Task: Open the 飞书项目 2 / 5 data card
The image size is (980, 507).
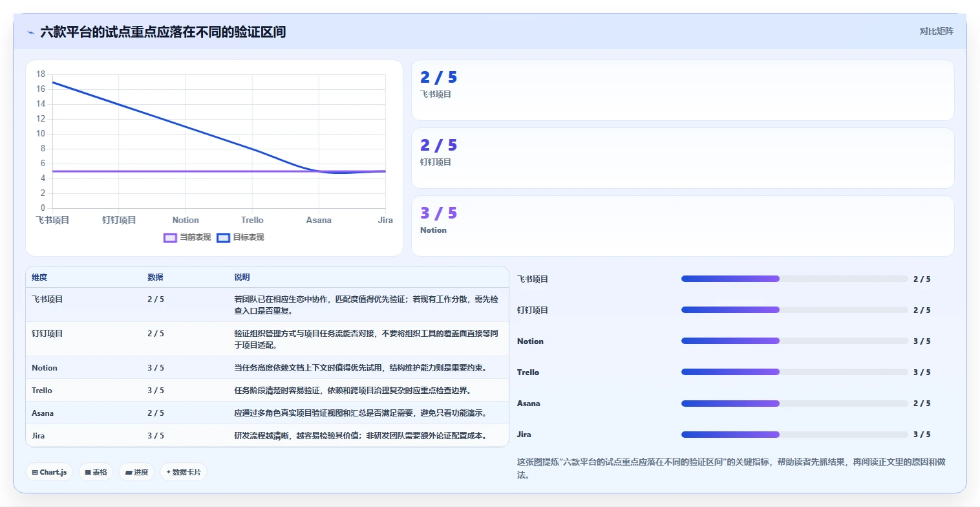Action: [x=683, y=91]
